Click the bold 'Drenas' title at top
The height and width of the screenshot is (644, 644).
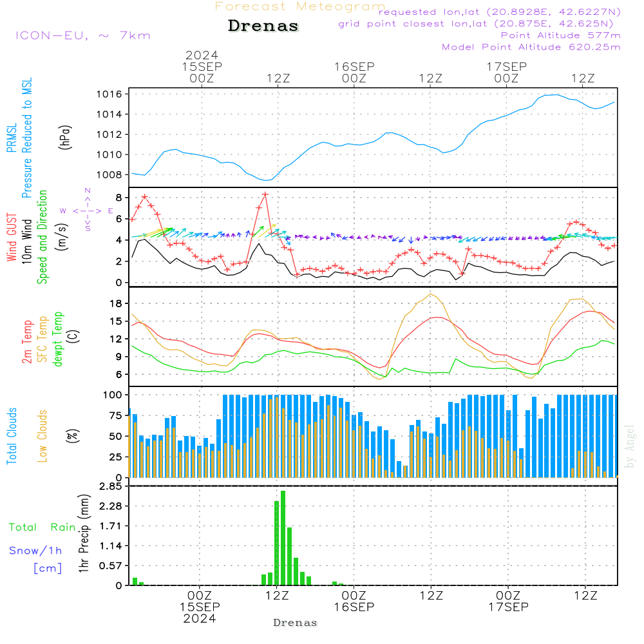coord(263,26)
